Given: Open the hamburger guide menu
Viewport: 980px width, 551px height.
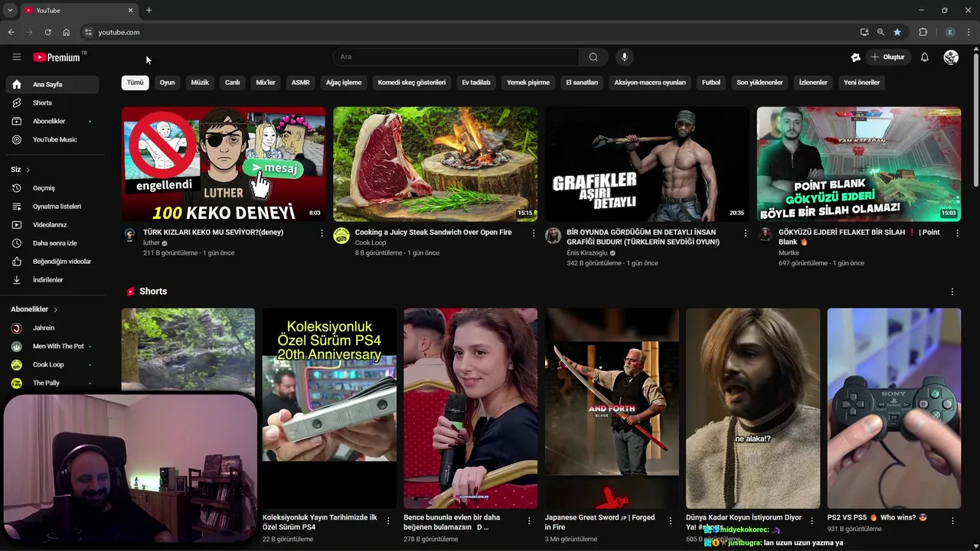Looking at the screenshot, I should coord(17,57).
